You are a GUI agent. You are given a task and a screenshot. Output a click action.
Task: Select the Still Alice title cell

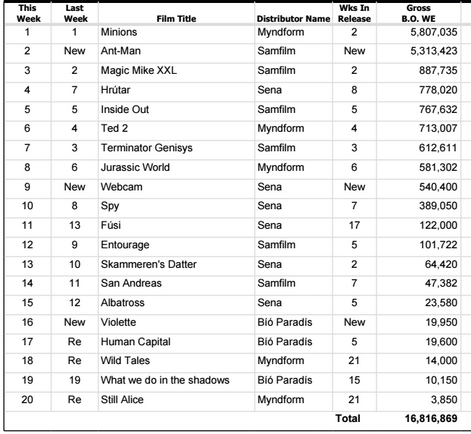coord(122,399)
